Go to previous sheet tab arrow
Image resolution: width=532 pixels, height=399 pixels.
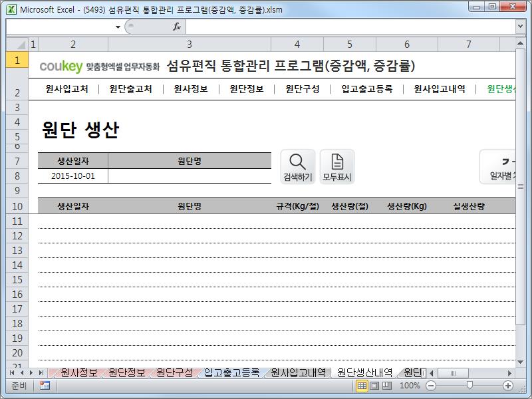[x=22, y=373]
